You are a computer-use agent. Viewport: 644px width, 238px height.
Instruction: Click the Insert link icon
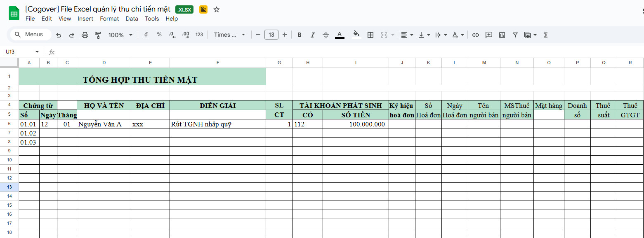(476, 35)
